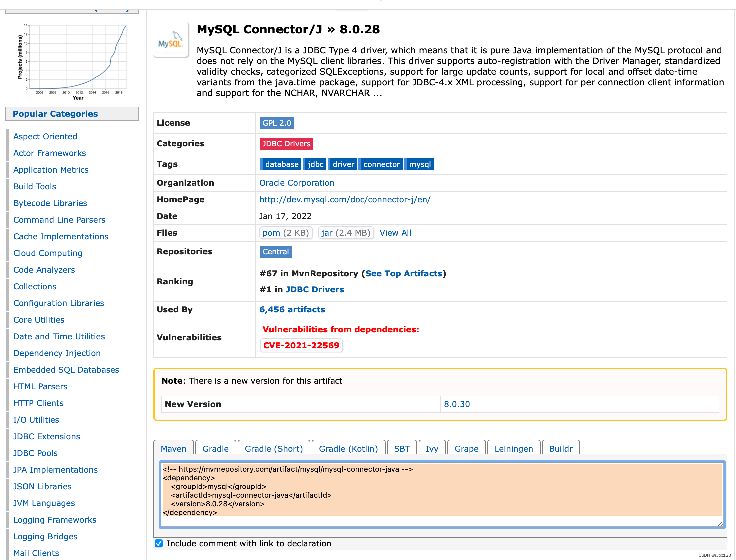736x560 pixels.
Task: Open Dependency Injection category
Action: point(57,353)
